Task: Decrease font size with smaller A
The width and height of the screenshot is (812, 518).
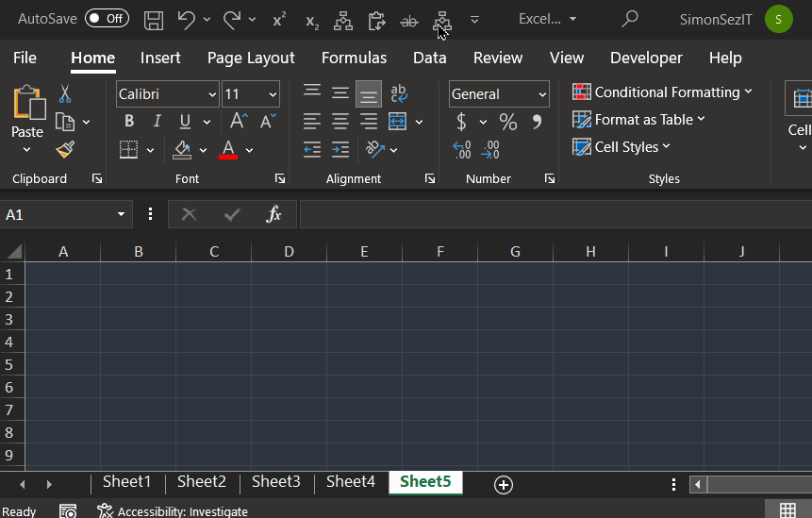Action: [268, 121]
